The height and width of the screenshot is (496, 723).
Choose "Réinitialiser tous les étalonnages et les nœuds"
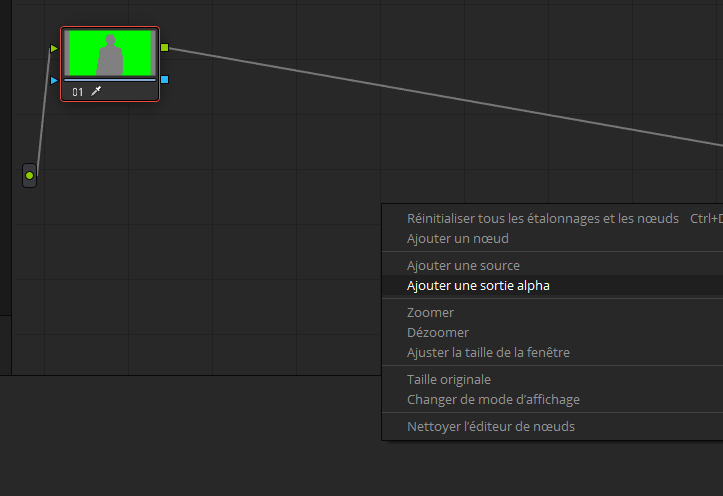pos(542,218)
